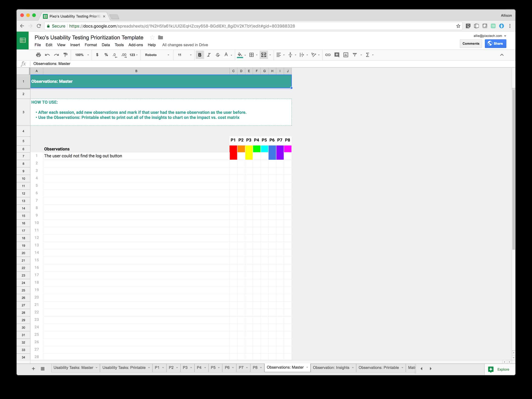Insert a chart
This screenshot has width=532, height=399.
tap(346, 55)
